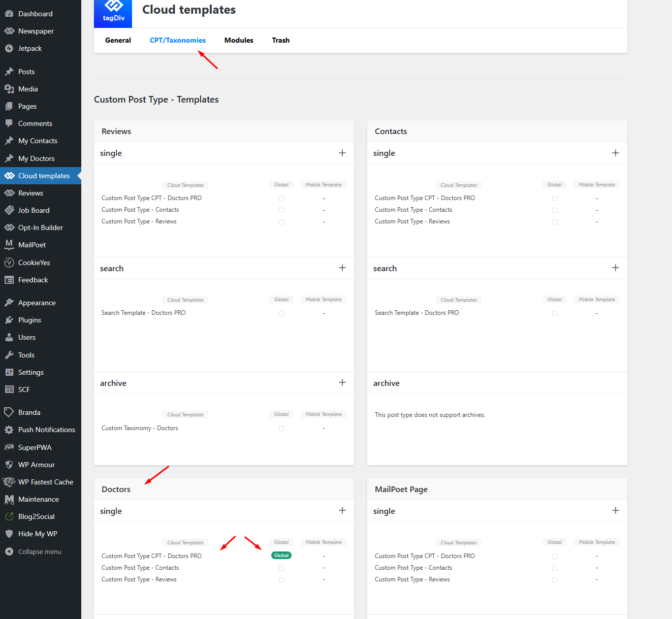The image size is (672, 619).
Task: Click the CookieYes icon
Action: click(x=9, y=263)
